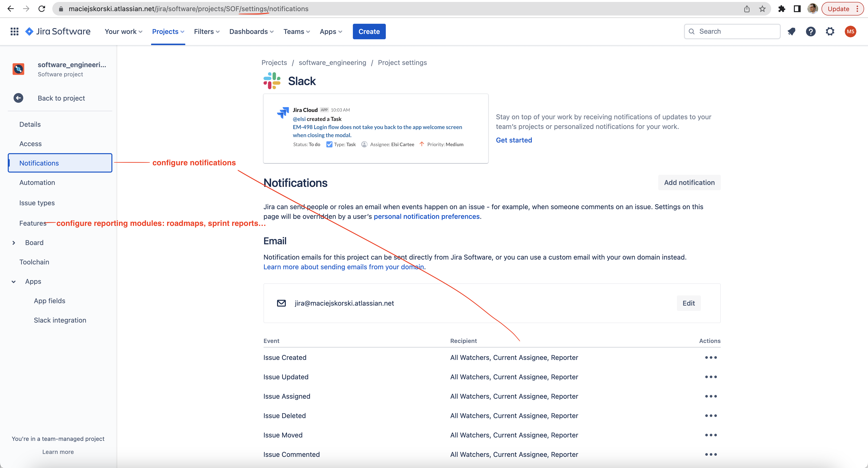
Task: Open the Teams dropdown
Action: tap(296, 31)
